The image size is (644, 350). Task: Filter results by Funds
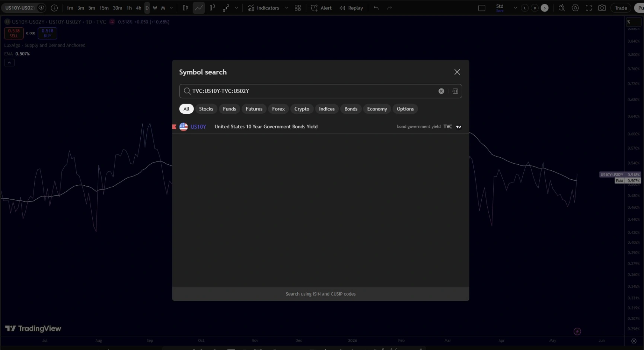pos(229,109)
